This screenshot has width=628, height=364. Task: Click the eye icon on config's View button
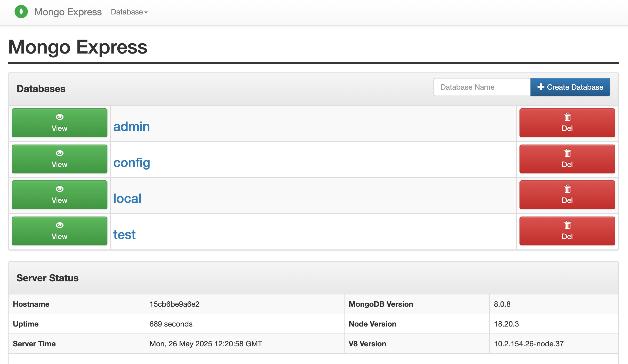(59, 153)
